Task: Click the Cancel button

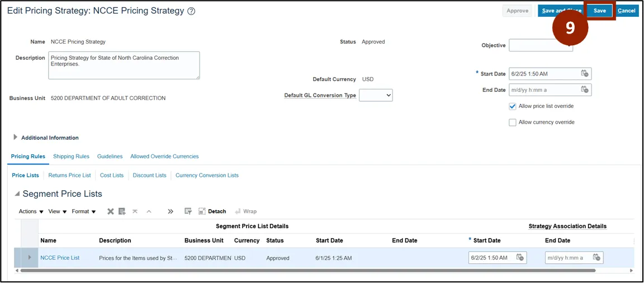Action: (x=626, y=11)
